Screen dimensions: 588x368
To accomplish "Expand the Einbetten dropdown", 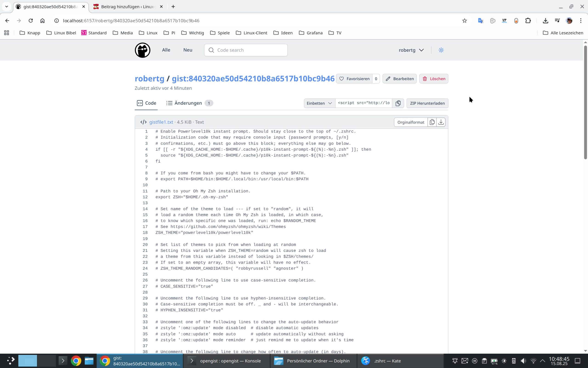I will [x=319, y=103].
